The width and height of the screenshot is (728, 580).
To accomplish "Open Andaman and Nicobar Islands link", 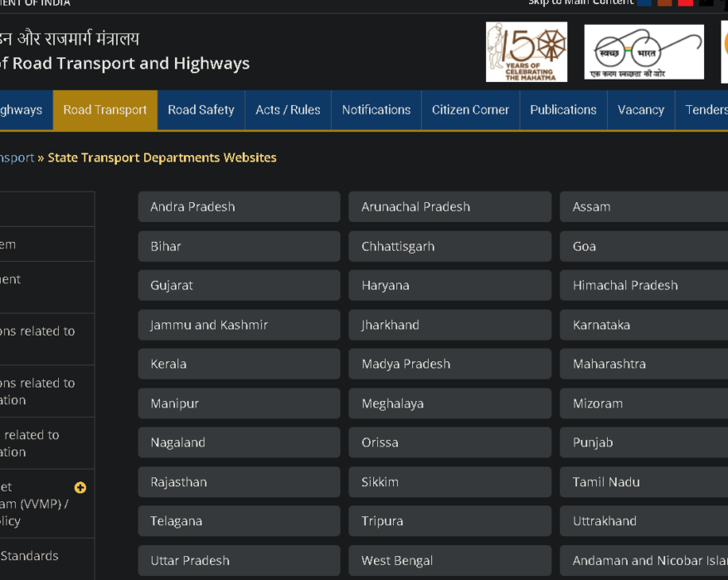I will coord(644,560).
